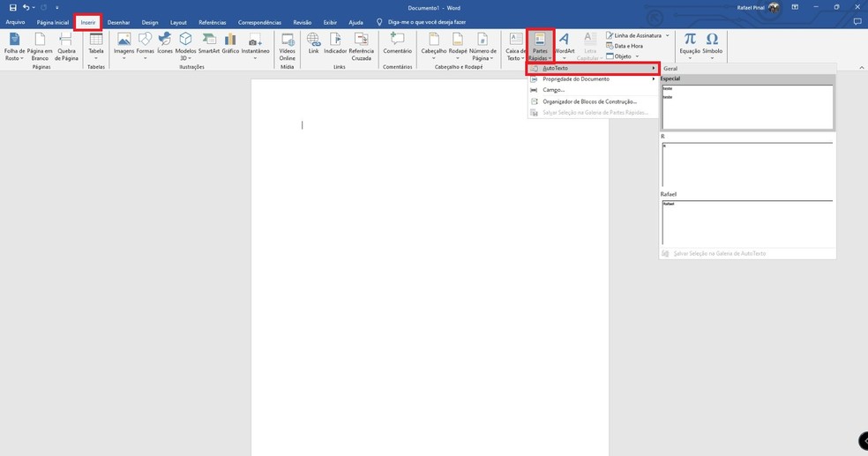The width and height of the screenshot is (868, 456).
Task: Open the Layout tab
Action: point(178,23)
